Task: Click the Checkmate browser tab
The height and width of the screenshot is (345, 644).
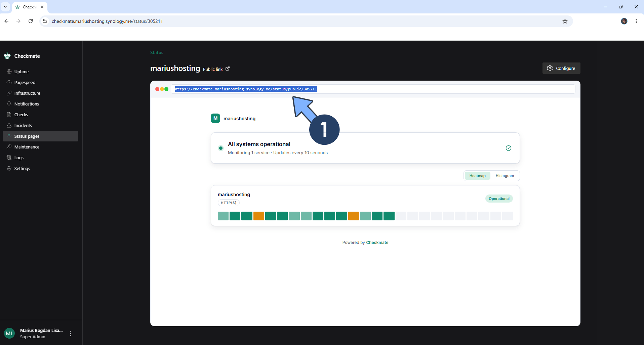Action: (x=30, y=7)
